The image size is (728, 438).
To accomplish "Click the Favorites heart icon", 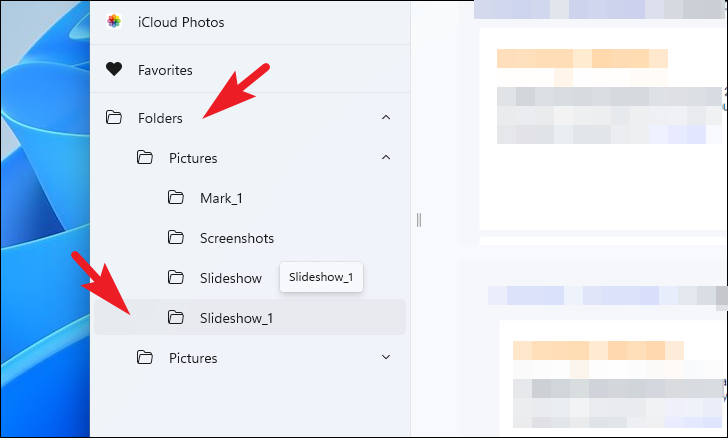I will tap(114, 70).
